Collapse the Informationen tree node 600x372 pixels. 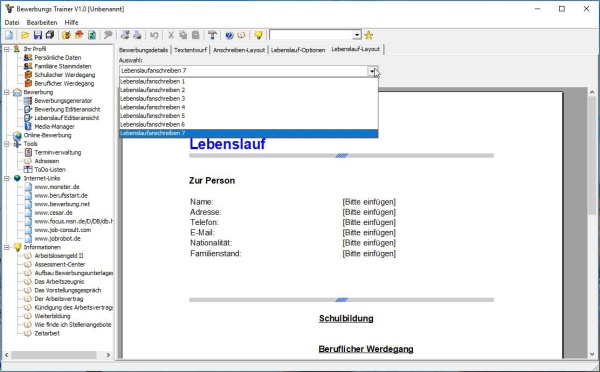pos(7,247)
